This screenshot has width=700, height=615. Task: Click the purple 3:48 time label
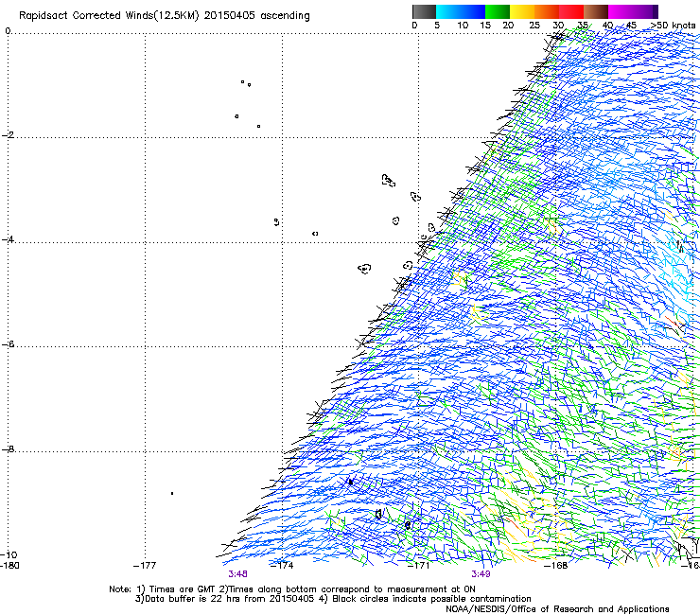click(237, 574)
